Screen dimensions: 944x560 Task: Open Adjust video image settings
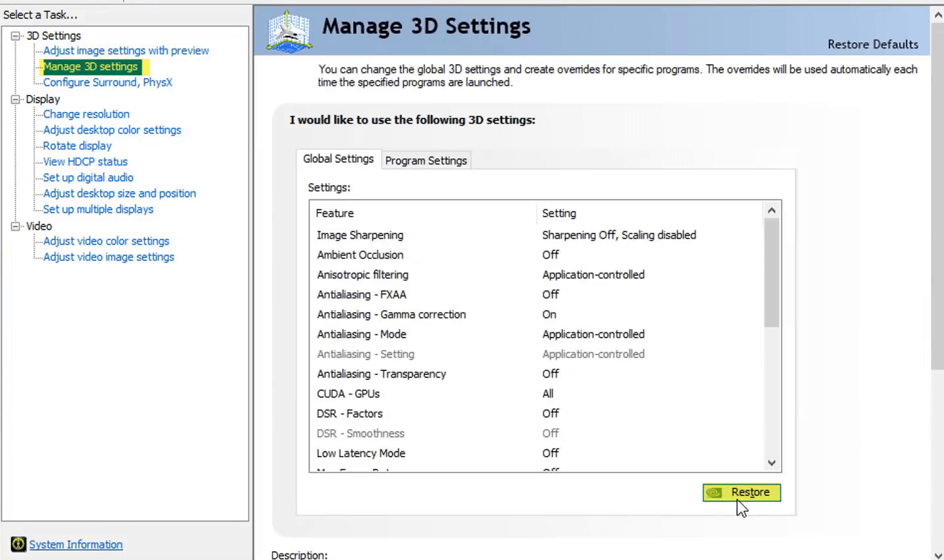point(109,257)
